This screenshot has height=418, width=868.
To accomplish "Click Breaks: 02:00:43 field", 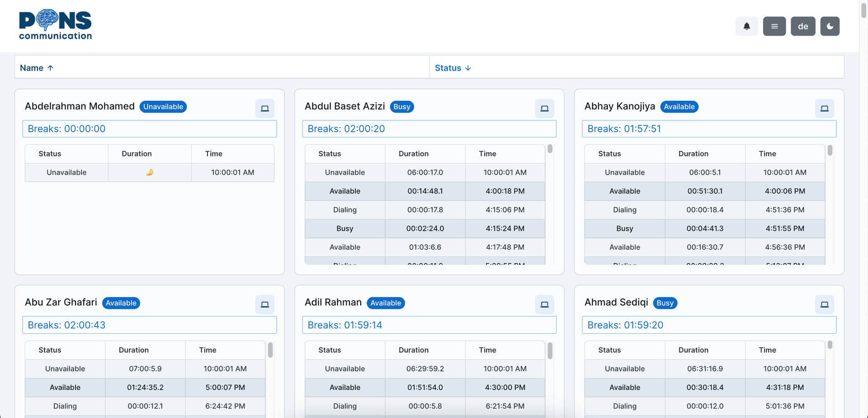I will pos(150,325).
